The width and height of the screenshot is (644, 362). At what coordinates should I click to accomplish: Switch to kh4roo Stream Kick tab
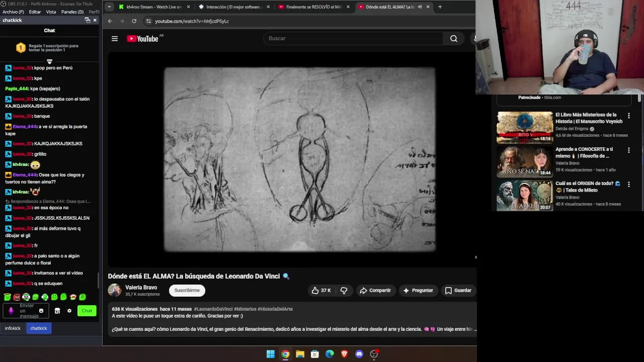coord(154,7)
